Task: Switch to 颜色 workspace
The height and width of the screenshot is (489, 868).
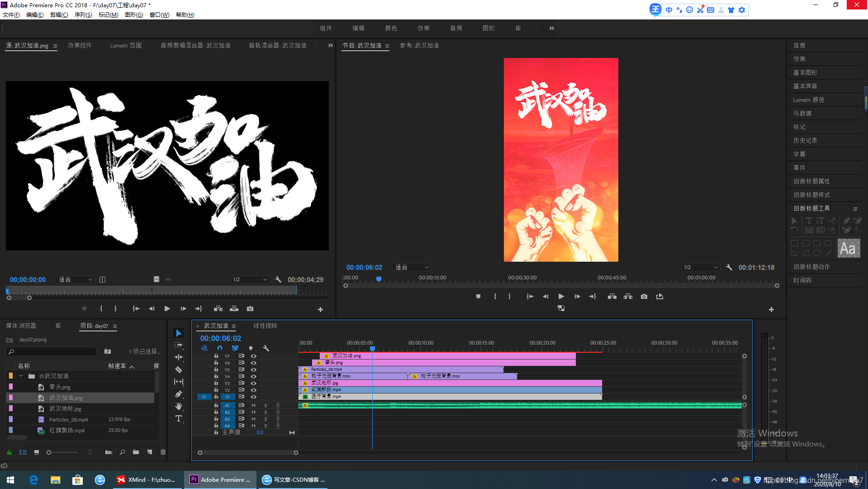Action: point(391,28)
